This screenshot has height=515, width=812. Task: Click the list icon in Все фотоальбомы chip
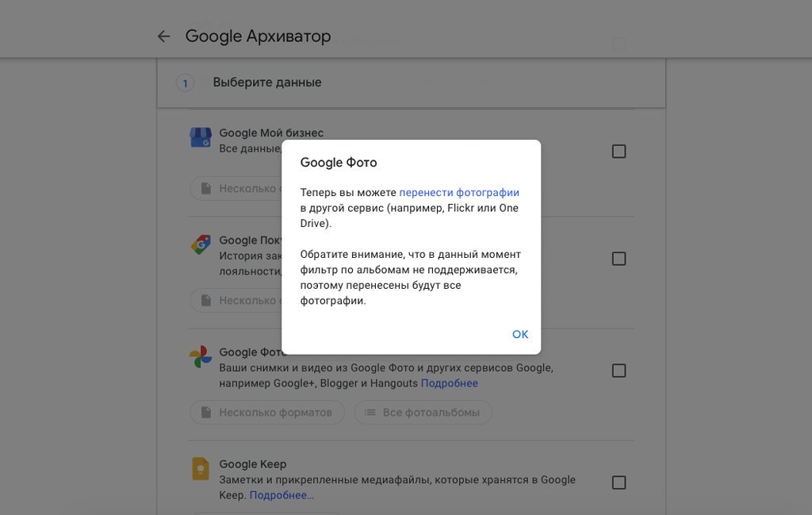tap(370, 413)
